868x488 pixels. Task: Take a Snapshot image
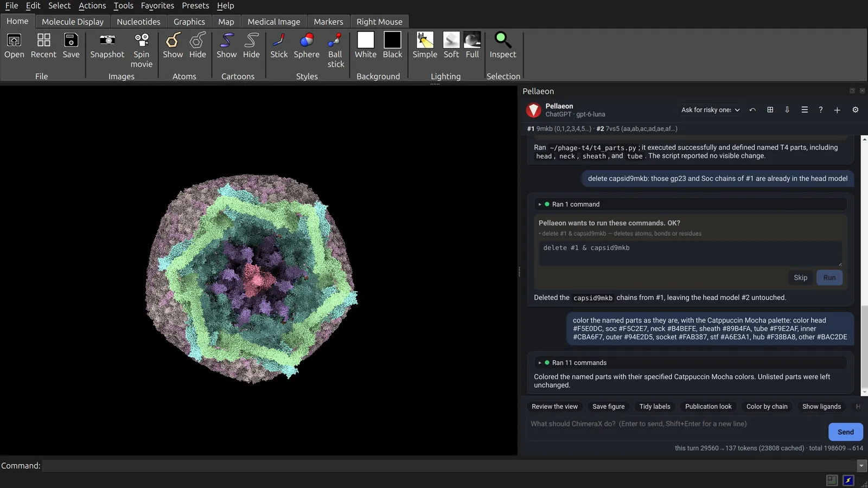tap(107, 46)
